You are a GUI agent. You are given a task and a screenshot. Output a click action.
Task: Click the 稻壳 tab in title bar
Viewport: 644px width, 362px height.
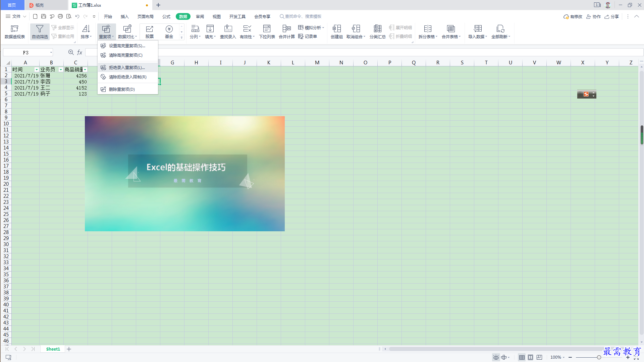point(46,5)
